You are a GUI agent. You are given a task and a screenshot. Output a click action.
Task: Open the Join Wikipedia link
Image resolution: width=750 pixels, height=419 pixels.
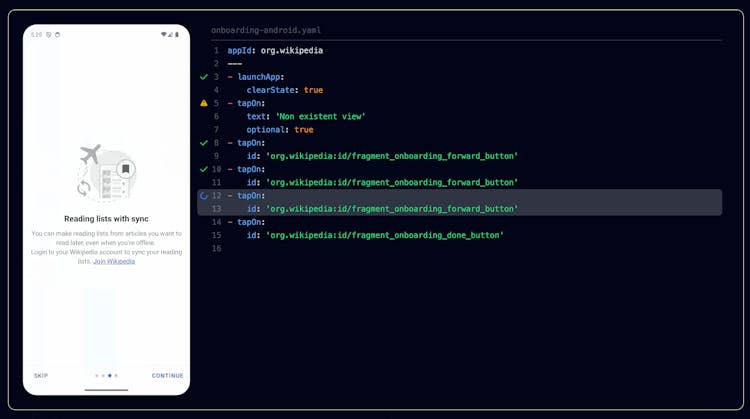(114, 261)
